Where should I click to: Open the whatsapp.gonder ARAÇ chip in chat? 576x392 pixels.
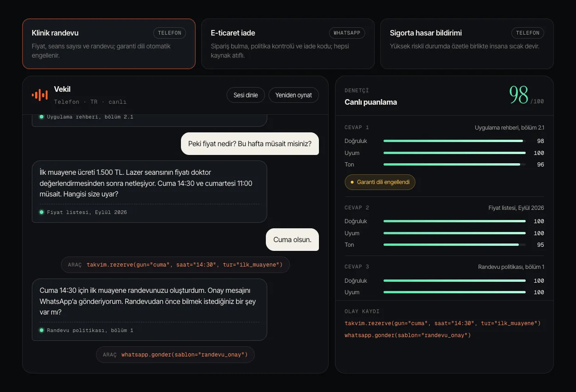coord(175,355)
